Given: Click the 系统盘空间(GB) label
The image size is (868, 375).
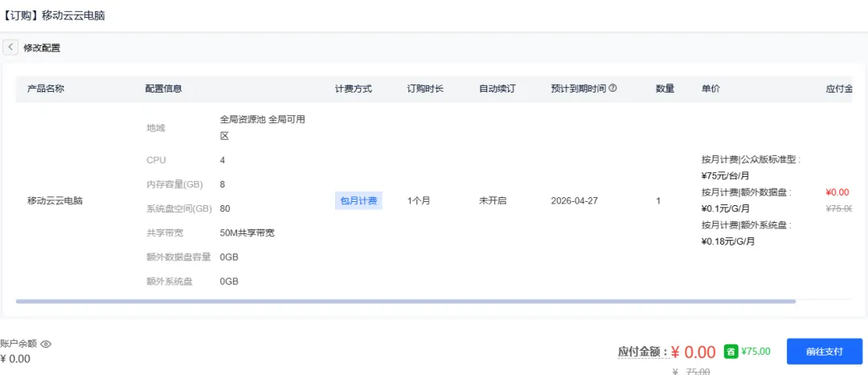Looking at the screenshot, I should pyautogui.click(x=179, y=209).
